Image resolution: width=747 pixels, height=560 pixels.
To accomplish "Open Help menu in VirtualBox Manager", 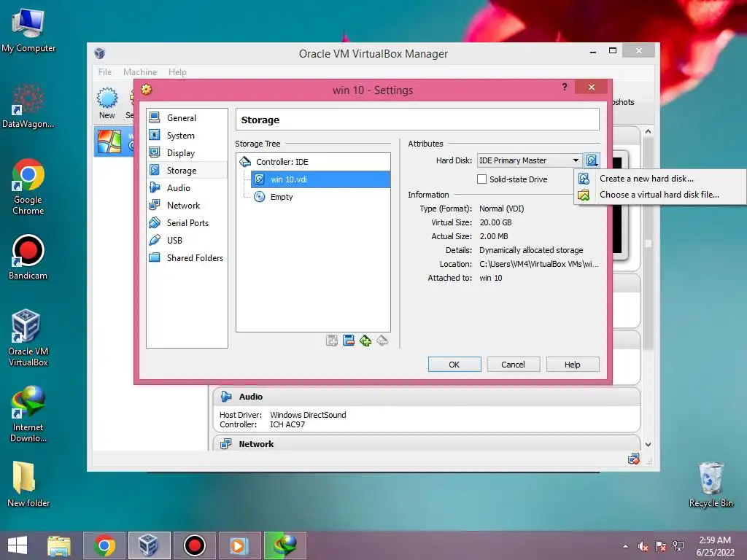I will (177, 72).
